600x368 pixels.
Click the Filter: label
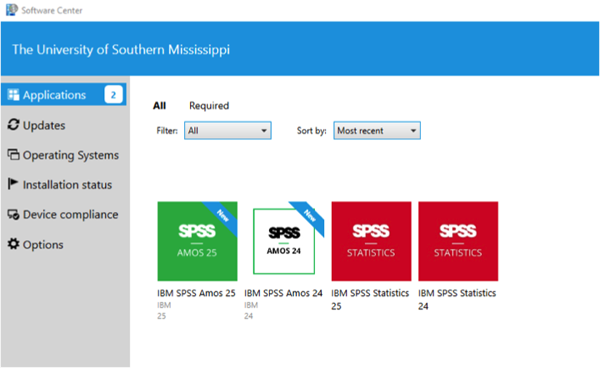(x=167, y=130)
